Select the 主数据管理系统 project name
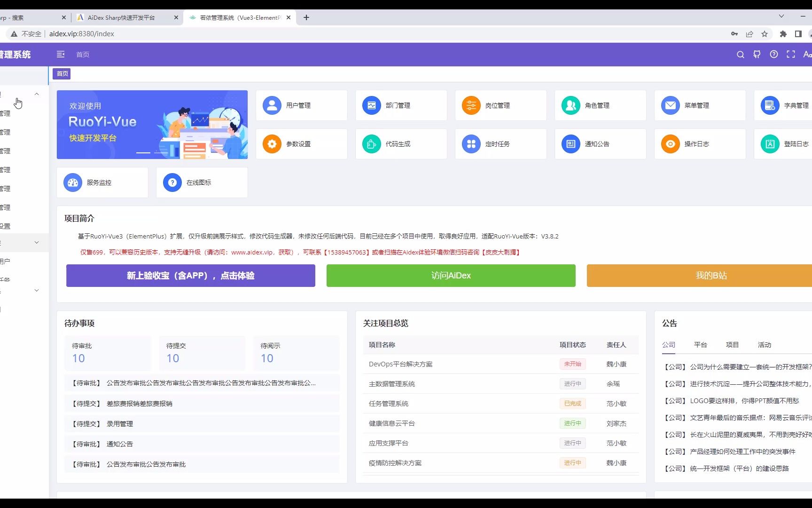Viewport: 812px width, 508px height. tap(392, 384)
